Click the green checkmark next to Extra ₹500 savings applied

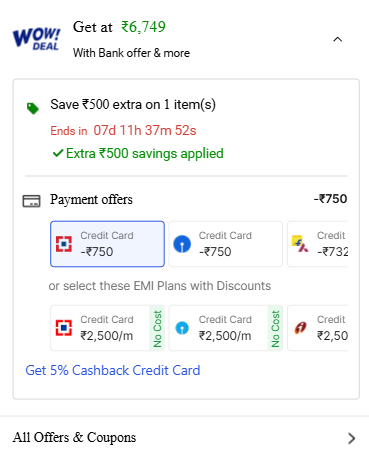[58, 153]
